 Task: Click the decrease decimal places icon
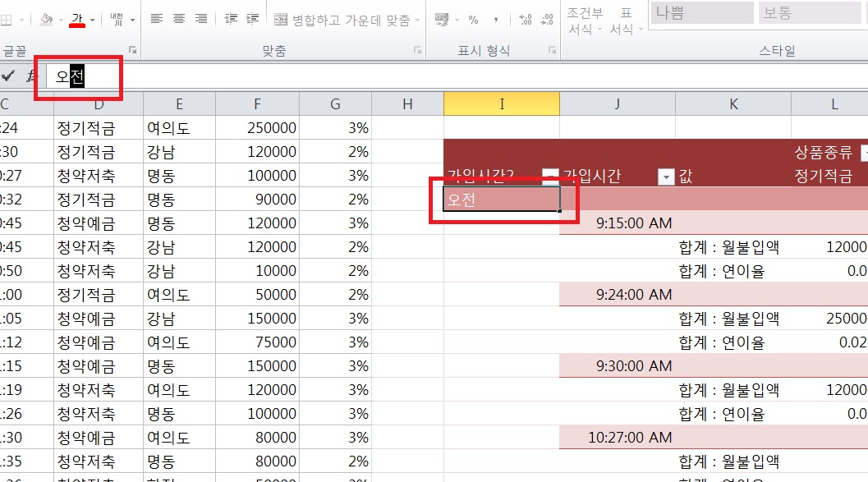(545, 19)
